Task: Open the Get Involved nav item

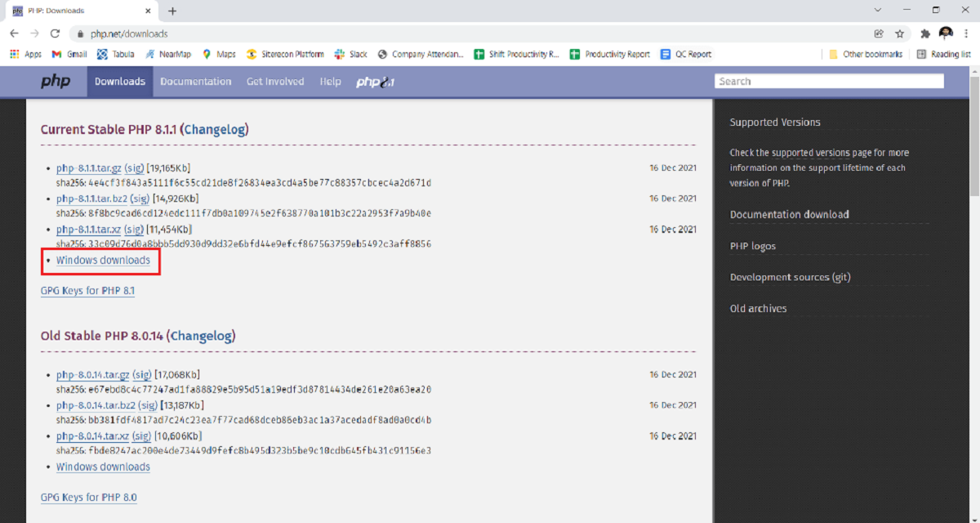Action: click(x=275, y=82)
